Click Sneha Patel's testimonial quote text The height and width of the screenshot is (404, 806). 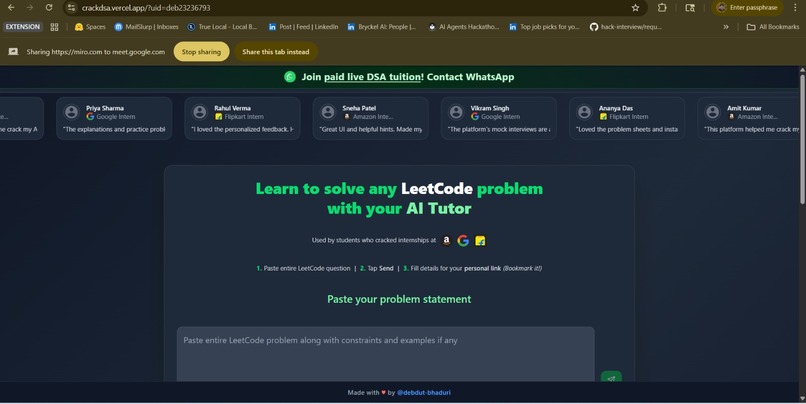click(371, 130)
